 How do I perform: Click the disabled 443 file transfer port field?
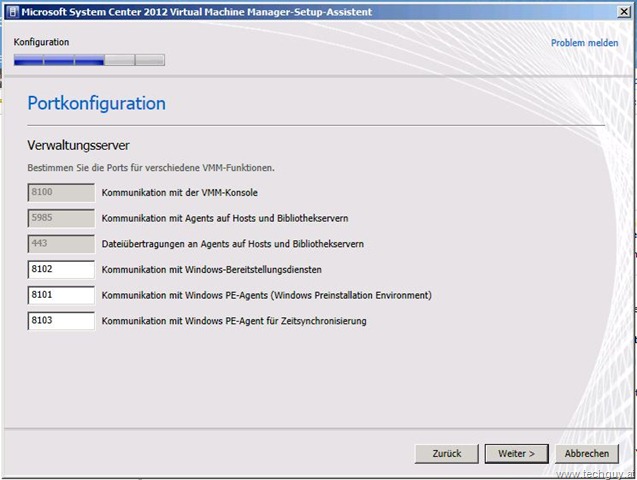pyautogui.click(x=61, y=244)
